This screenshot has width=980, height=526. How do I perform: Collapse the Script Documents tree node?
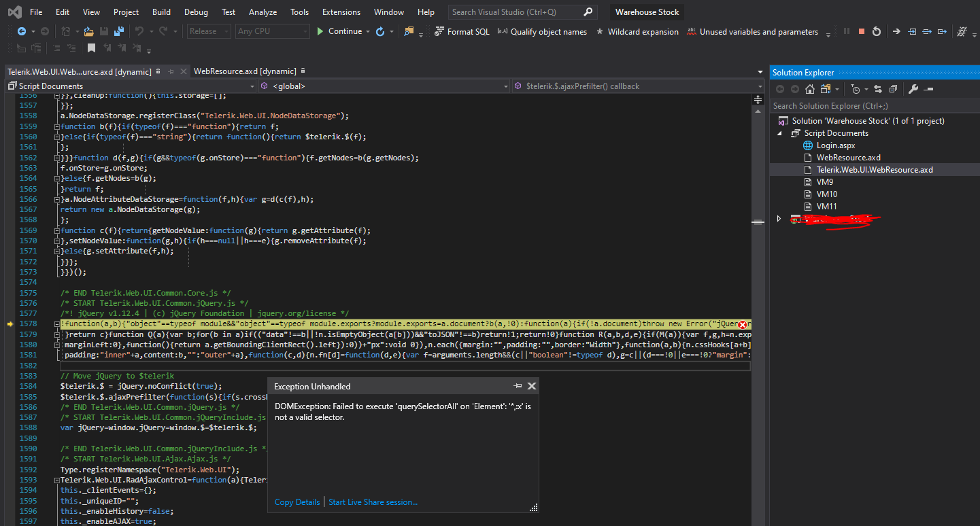779,133
